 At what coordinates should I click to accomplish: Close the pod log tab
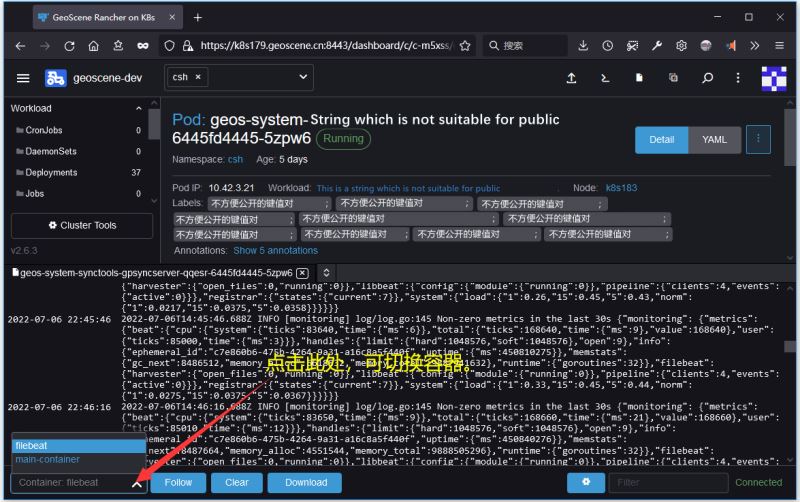coord(303,273)
